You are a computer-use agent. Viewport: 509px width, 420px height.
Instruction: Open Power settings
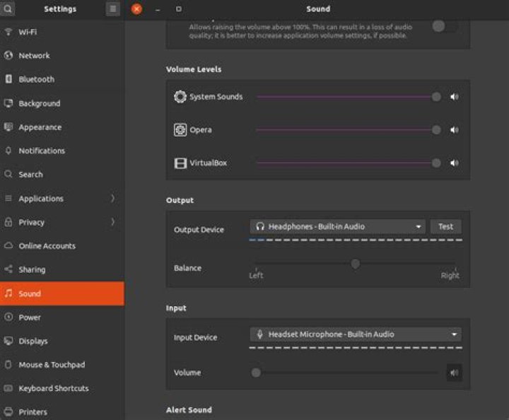[62, 317]
